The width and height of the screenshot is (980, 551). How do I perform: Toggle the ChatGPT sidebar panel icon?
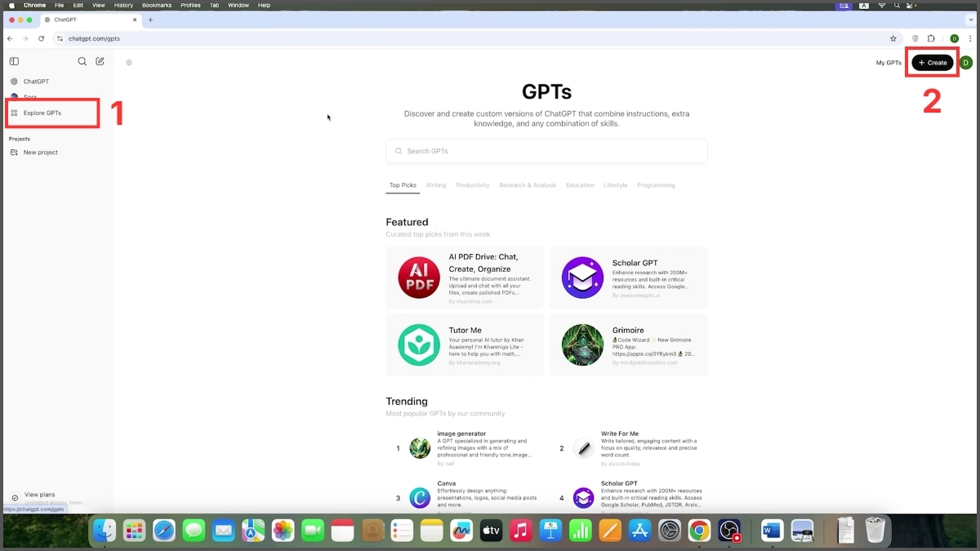14,61
